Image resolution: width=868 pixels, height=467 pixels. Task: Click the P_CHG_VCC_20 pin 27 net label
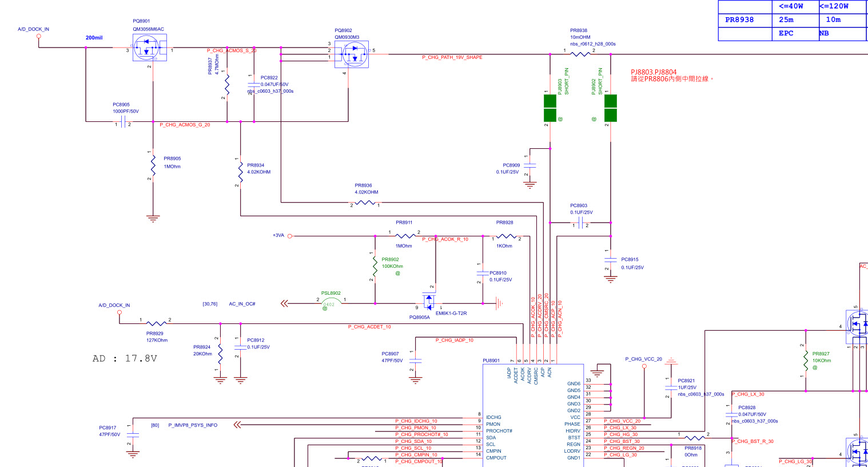(622, 421)
